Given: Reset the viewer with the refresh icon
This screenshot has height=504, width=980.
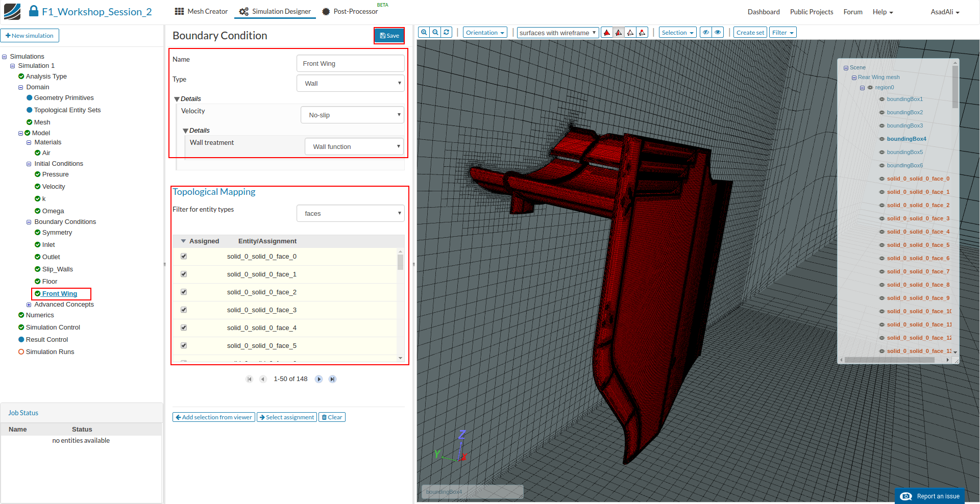Looking at the screenshot, I should click(x=447, y=32).
